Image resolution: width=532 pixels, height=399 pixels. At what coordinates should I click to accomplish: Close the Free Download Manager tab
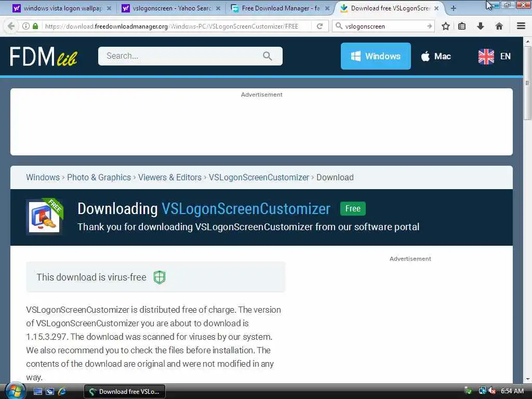tap(327, 8)
